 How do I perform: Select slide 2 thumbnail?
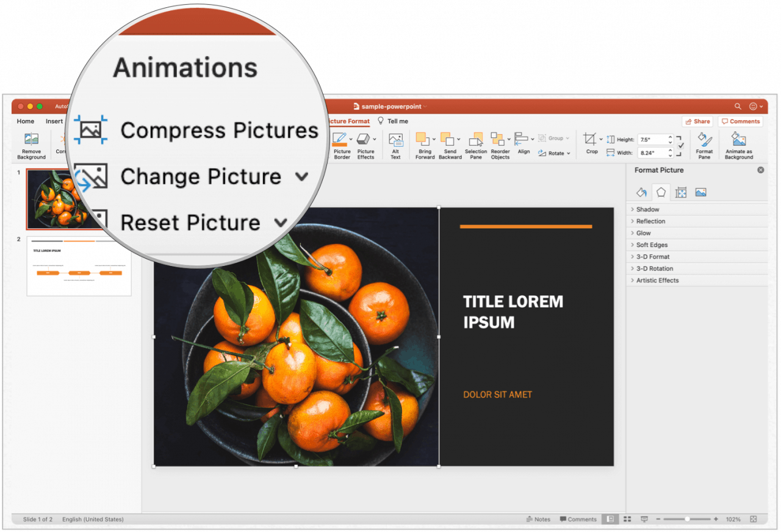[79, 266]
